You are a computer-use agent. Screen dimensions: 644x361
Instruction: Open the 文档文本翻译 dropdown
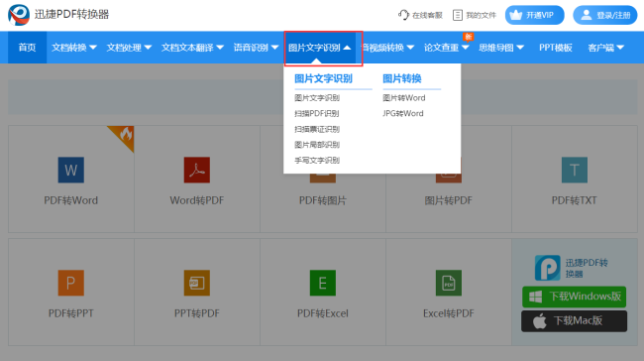coord(192,48)
